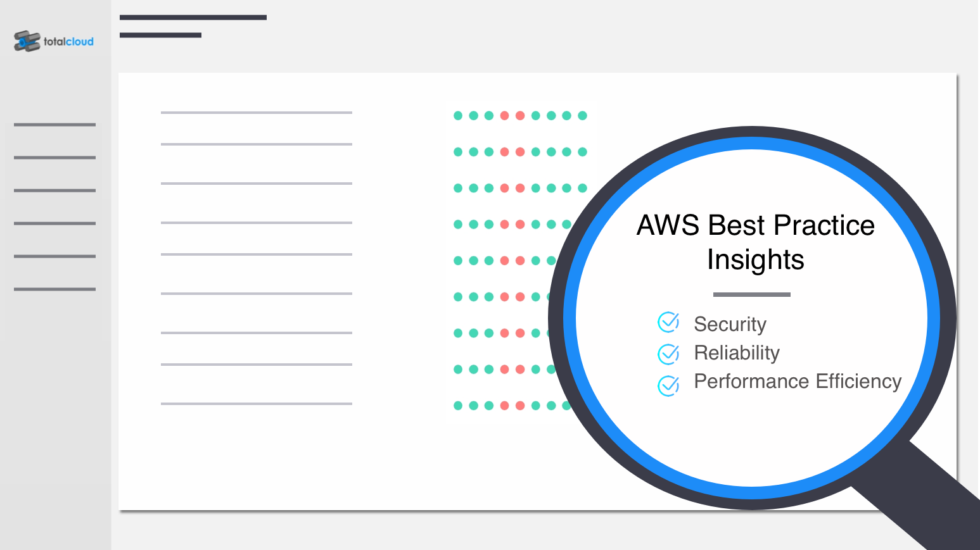Click the last green dot in top row
980x550 pixels.
[x=582, y=116]
